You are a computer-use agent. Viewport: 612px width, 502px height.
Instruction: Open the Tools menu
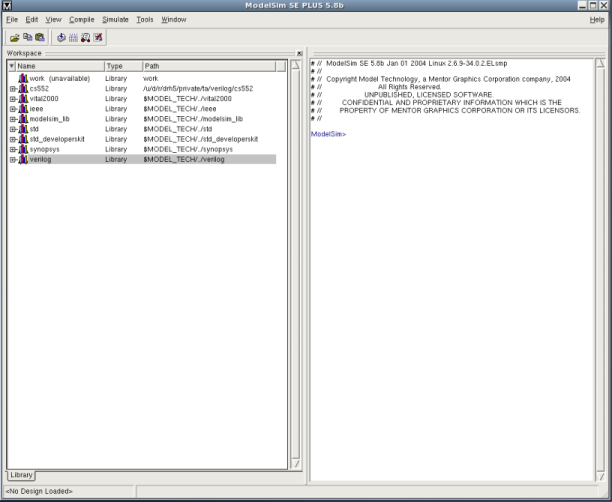tap(145, 20)
